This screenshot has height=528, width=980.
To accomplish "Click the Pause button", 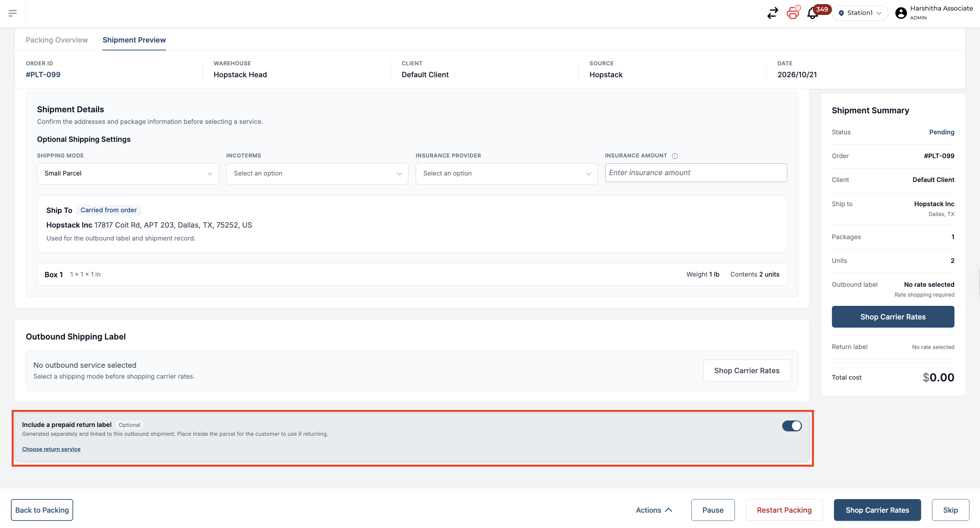I will click(x=712, y=510).
